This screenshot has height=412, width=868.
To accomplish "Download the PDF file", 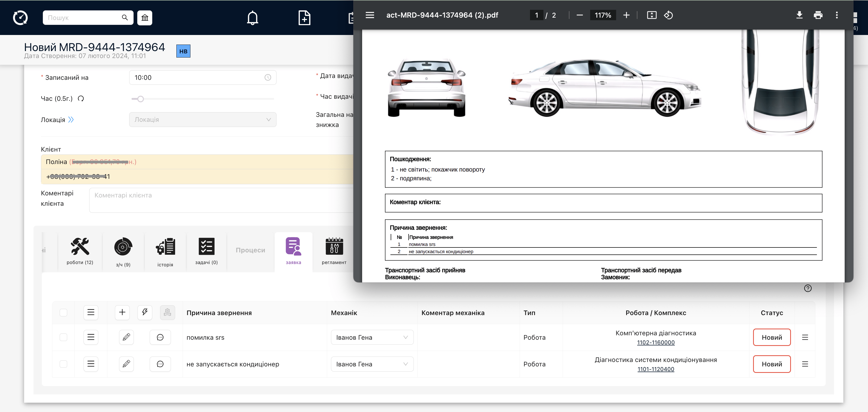I will click(799, 15).
